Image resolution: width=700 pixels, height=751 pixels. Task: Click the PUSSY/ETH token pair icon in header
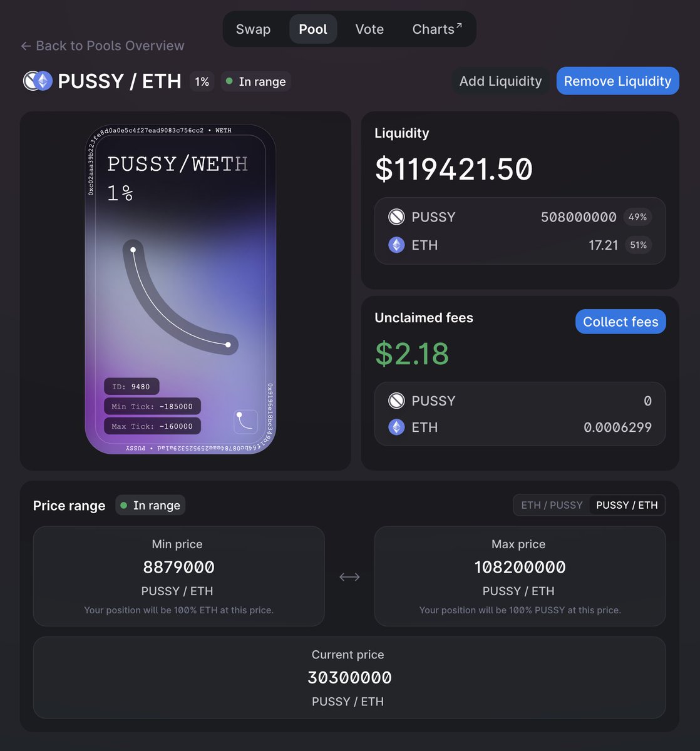[38, 81]
